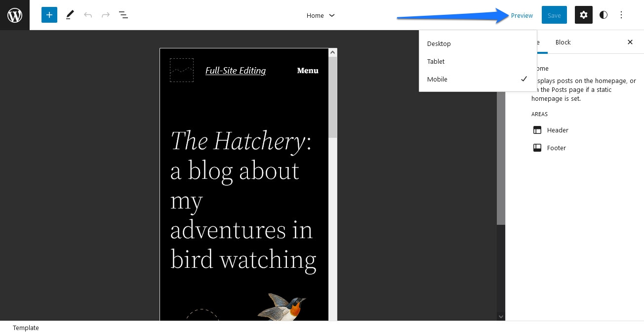Select Desktop from the preview menu
Screen dimensions: 644x333
point(439,43)
